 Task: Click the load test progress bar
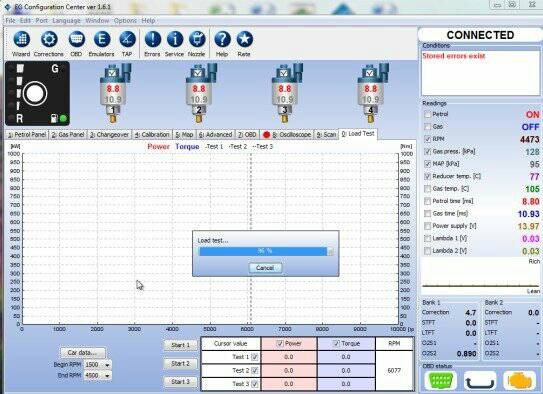(x=266, y=251)
